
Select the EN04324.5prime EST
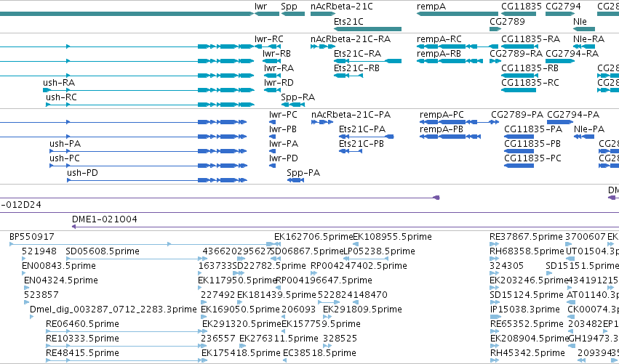tap(26, 288)
